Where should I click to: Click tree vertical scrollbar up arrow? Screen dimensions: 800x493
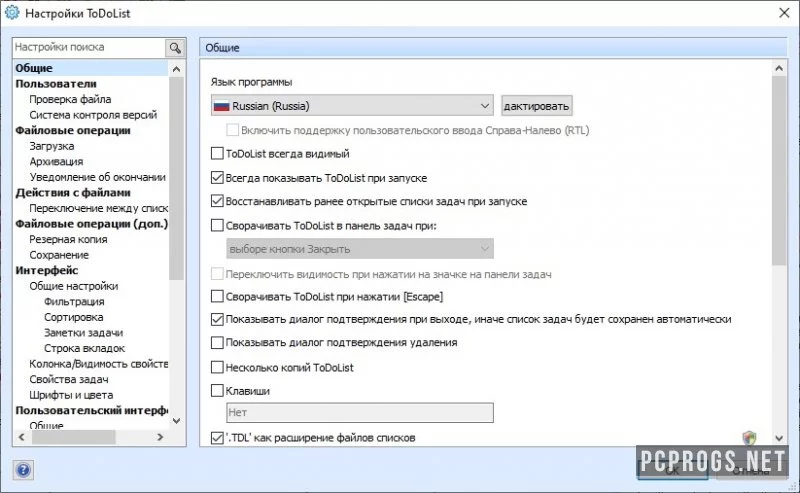click(x=177, y=69)
